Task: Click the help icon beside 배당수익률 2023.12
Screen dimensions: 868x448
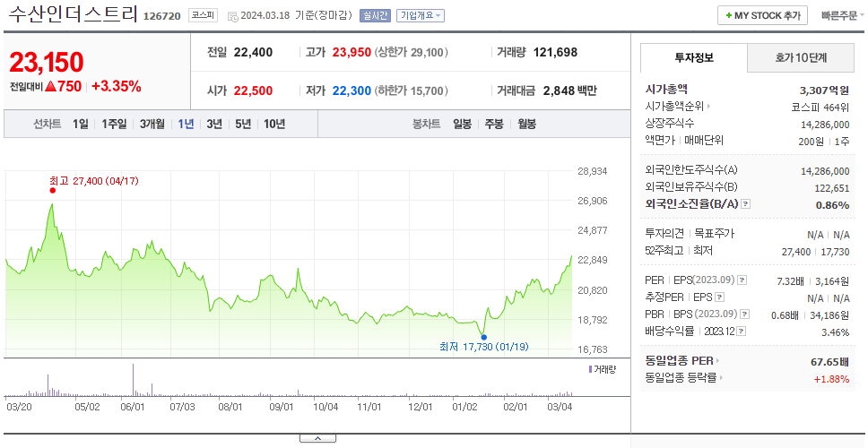Action: 742,332
